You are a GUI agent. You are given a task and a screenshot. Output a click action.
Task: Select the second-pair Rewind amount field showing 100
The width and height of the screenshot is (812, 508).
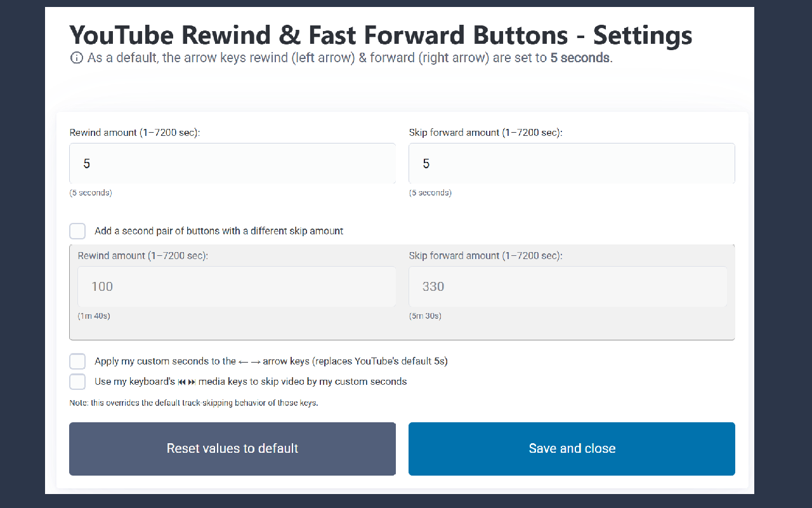237,286
